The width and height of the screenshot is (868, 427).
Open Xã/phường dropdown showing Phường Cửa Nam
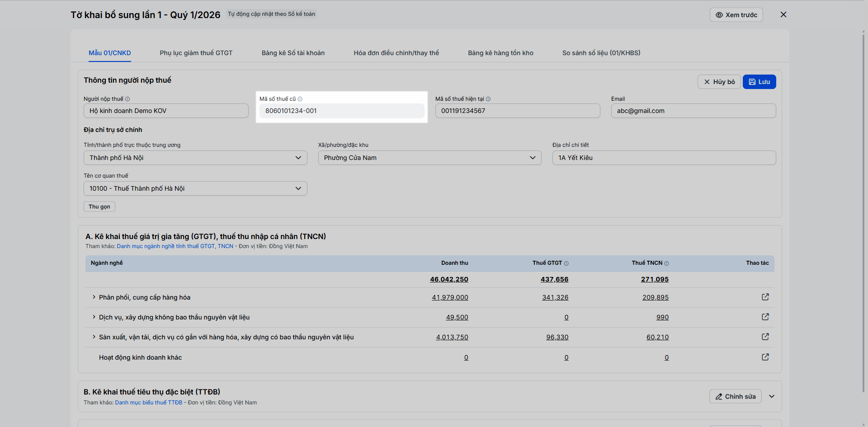point(429,158)
